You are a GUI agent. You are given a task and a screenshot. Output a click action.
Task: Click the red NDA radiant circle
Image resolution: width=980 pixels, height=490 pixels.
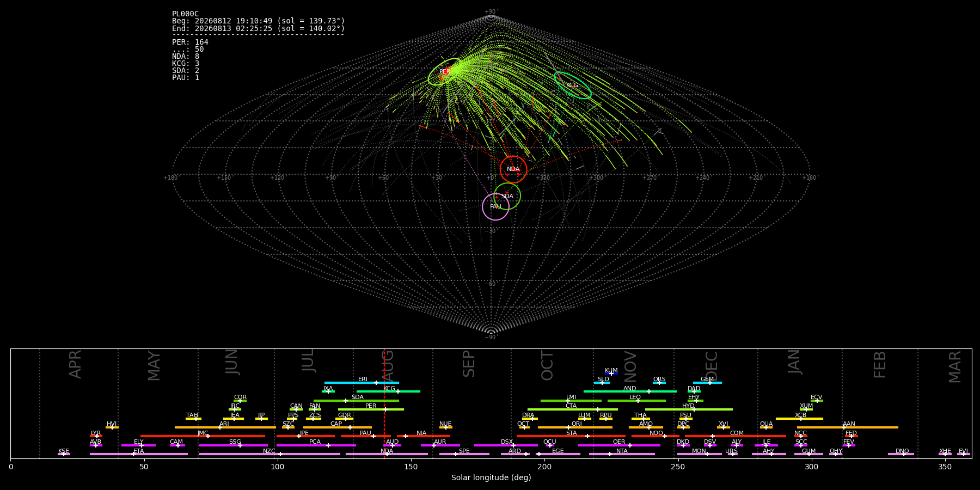point(513,169)
